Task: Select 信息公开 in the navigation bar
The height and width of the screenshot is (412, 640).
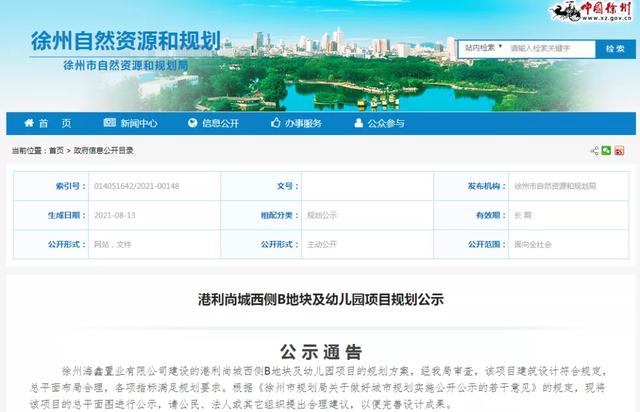Action: click(x=220, y=123)
